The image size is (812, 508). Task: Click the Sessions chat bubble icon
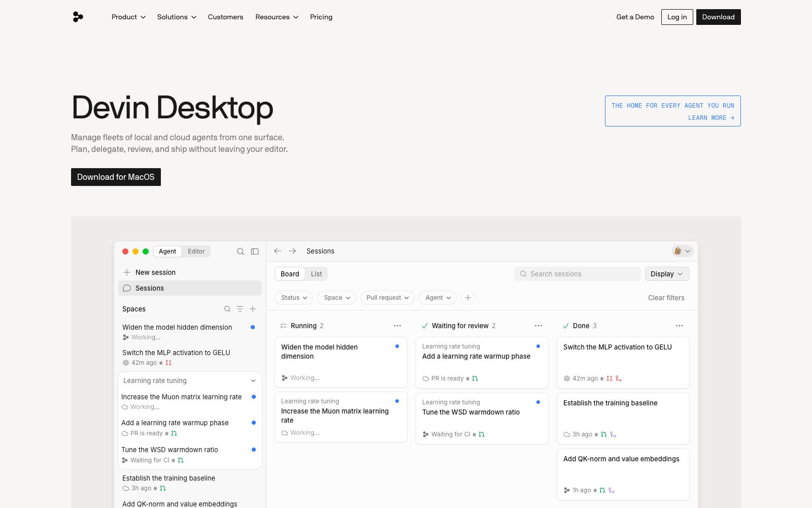(x=127, y=288)
